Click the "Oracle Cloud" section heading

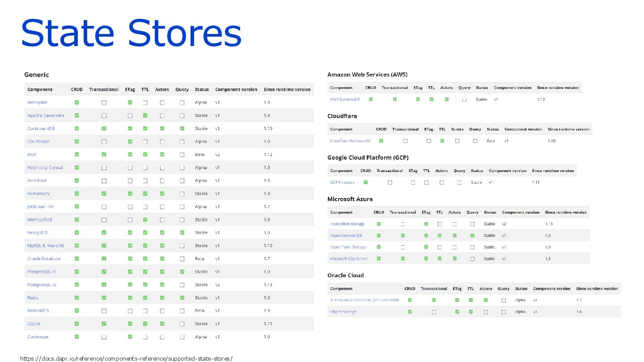click(x=345, y=275)
